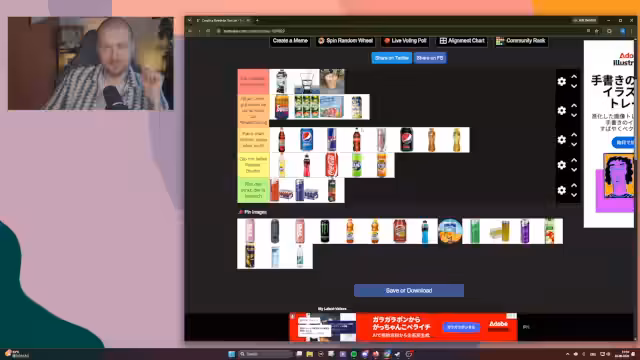640x360 pixels.
Task: Select the Monster can in image pool
Action: (x=324, y=231)
